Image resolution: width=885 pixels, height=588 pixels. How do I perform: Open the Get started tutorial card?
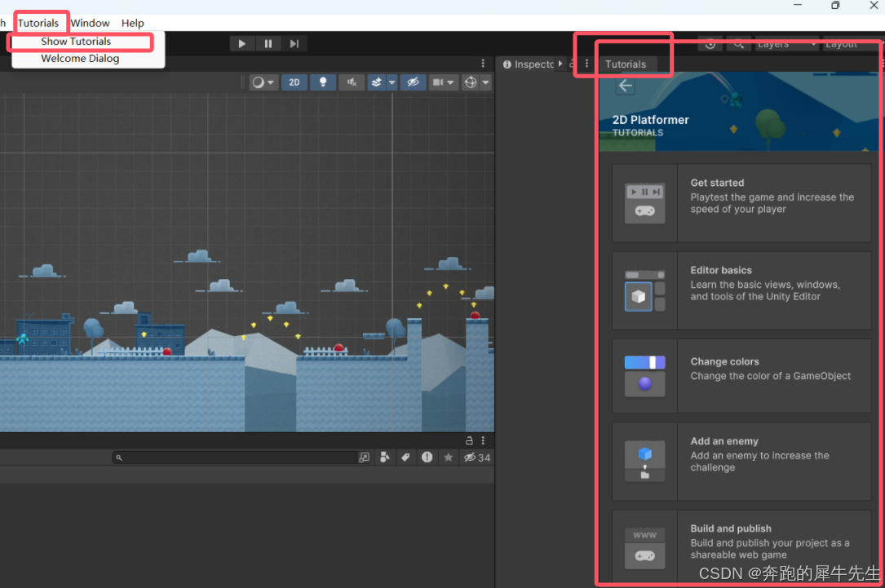tap(741, 203)
